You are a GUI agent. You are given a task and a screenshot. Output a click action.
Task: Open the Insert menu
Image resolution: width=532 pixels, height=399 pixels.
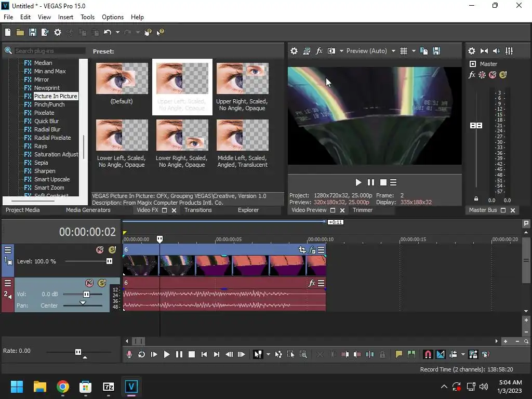[65, 17]
